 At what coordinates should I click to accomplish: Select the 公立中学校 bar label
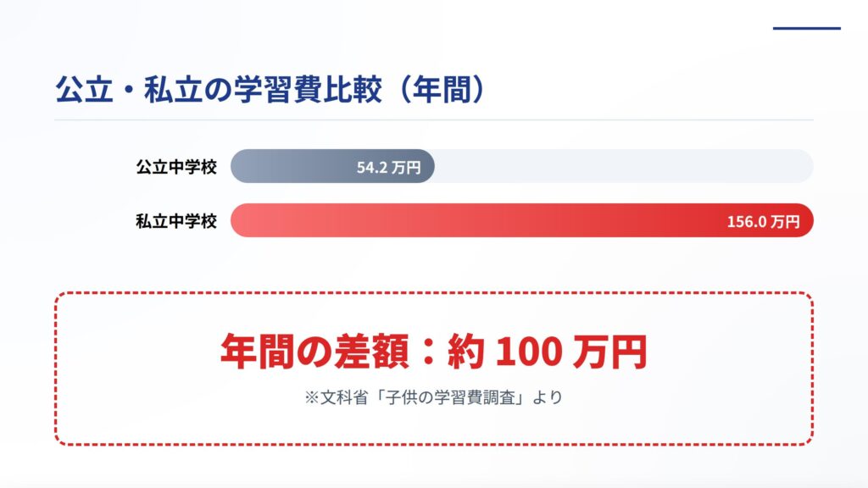click(x=176, y=167)
